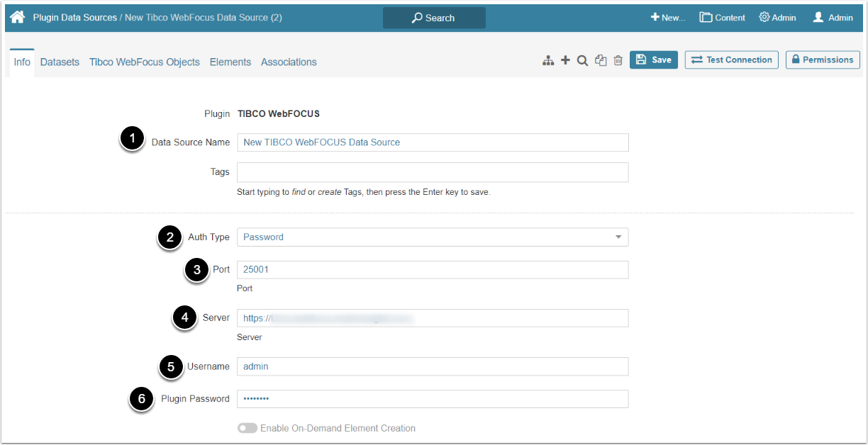Click the Test Connection button

(x=731, y=60)
